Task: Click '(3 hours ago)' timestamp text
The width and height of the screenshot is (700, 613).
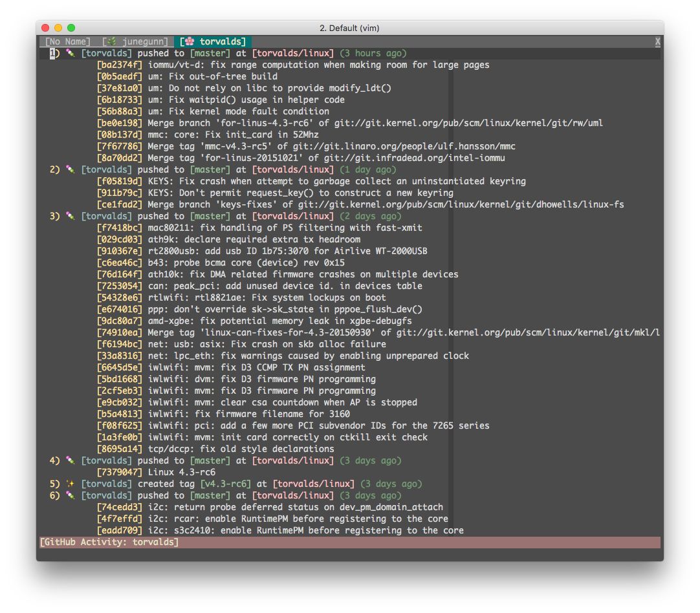Action: (x=373, y=53)
